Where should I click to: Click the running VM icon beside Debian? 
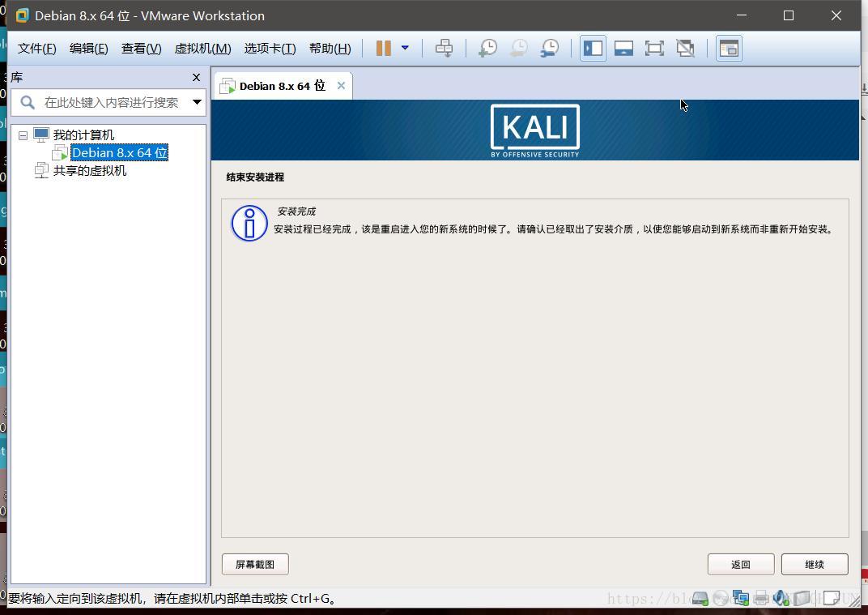point(59,153)
